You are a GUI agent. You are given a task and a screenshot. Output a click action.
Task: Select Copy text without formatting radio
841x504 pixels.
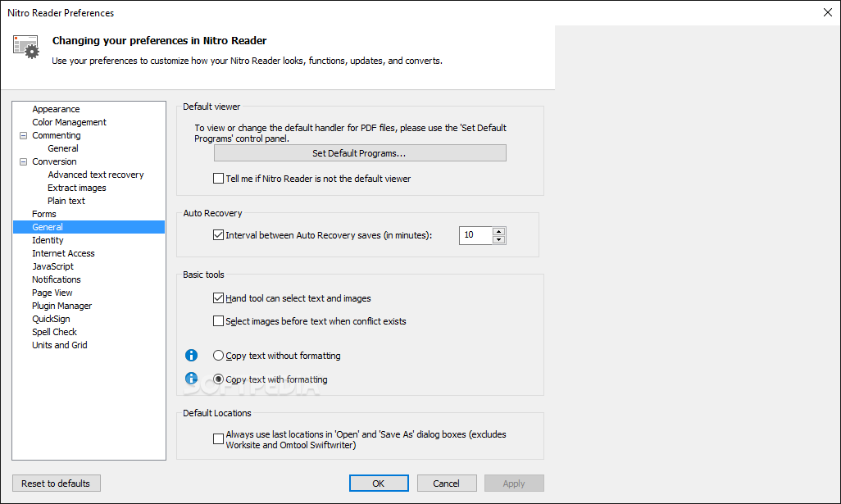[218, 356]
